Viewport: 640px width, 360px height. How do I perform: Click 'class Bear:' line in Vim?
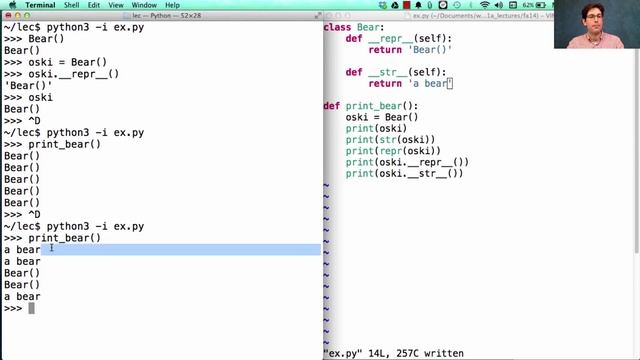point(354,27)
